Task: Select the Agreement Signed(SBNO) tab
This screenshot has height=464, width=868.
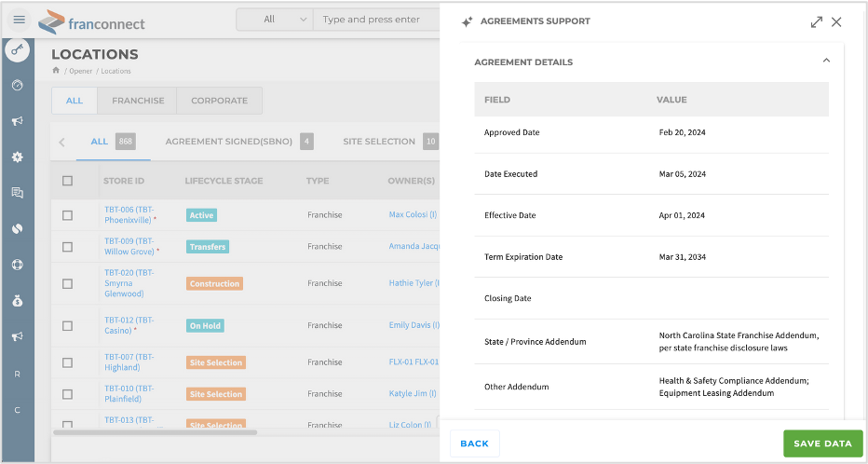Action: [x=228, y=142]
